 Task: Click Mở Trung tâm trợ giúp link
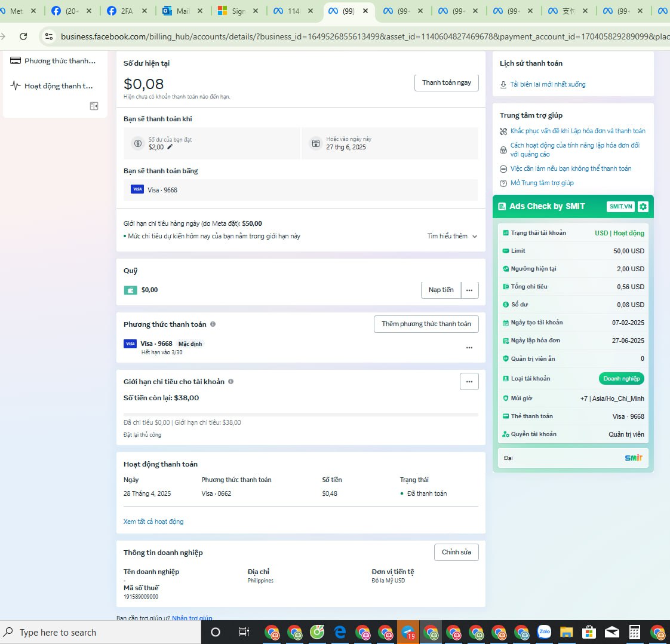coord(542,183)
